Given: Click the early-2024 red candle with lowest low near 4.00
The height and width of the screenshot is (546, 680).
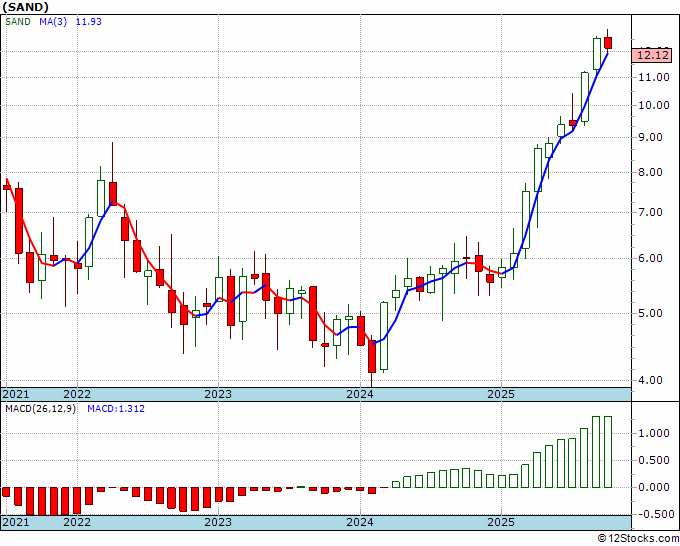Looking at the screenshot, I should click(372, 356).
